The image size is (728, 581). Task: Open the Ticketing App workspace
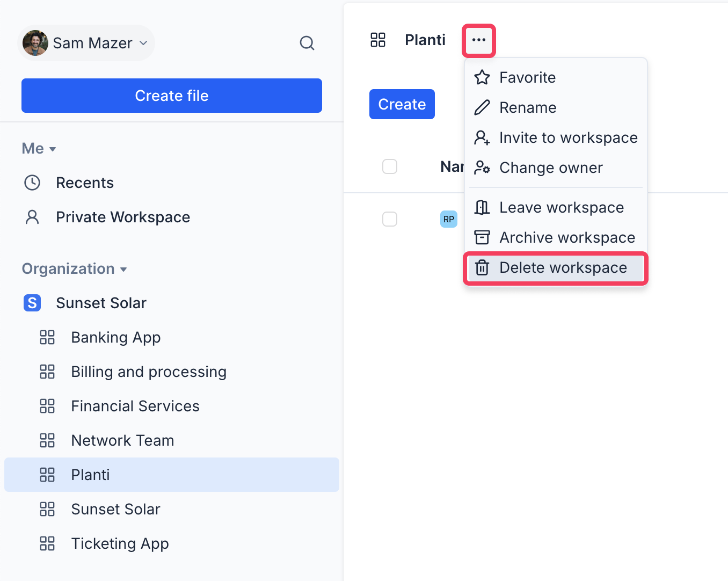pos(120,543)
